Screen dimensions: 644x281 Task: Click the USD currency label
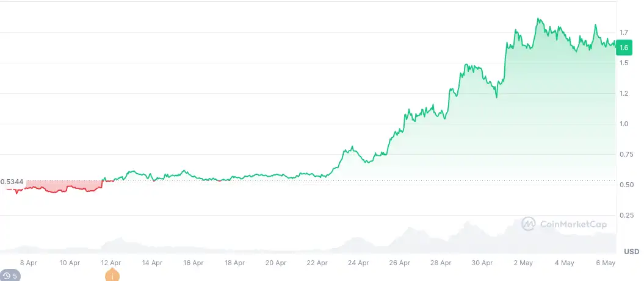click(x=631, y=252)
